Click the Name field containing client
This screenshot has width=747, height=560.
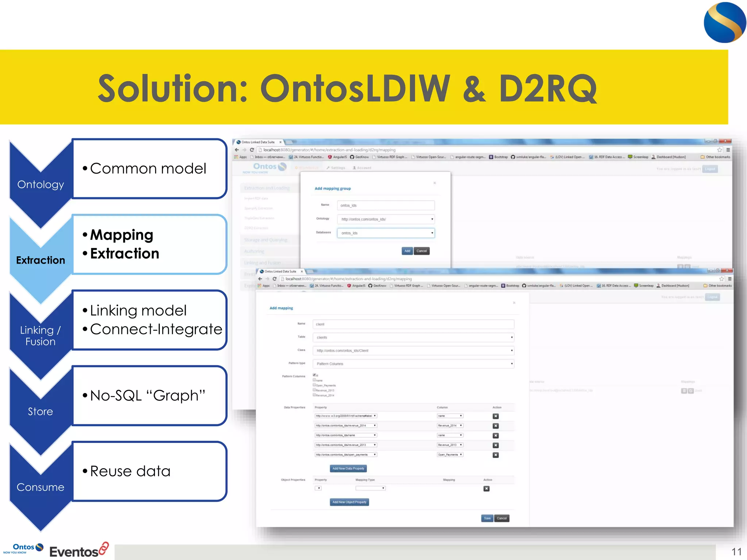point(413,324)
